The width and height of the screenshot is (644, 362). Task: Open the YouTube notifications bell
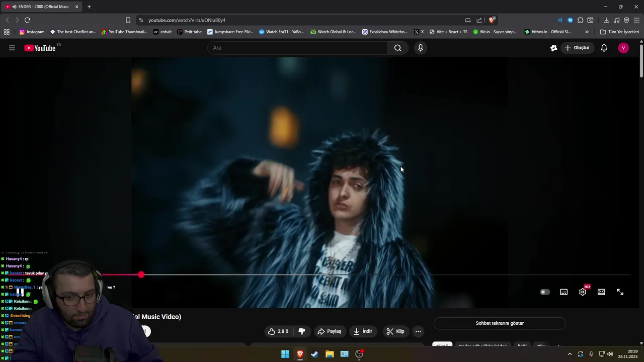point(604,48)
